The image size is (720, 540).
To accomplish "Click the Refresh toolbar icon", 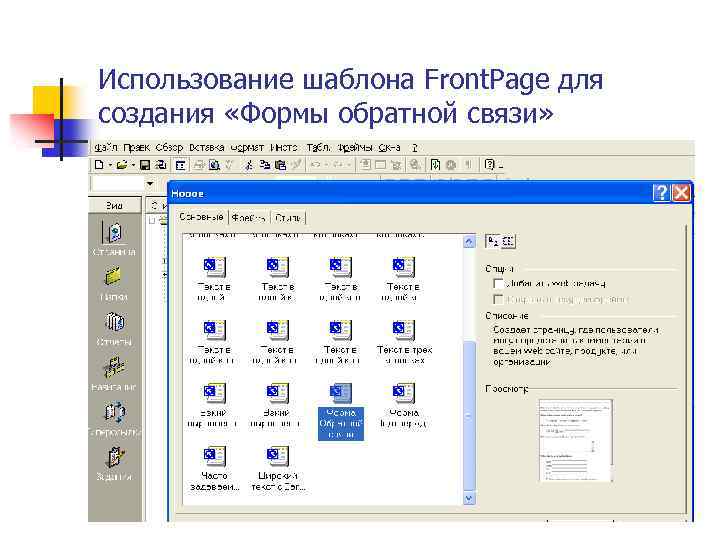I will click(x=435, y=164).
